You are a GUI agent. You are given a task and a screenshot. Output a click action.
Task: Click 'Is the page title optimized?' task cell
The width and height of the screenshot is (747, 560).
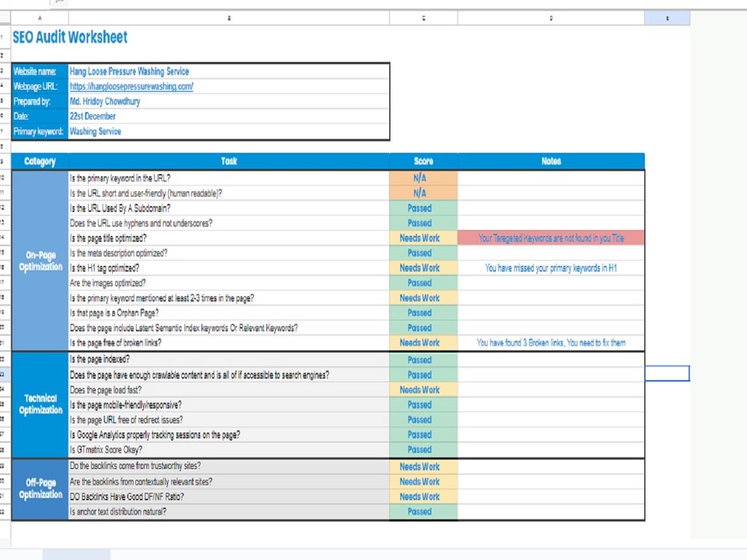pos(229,238)
